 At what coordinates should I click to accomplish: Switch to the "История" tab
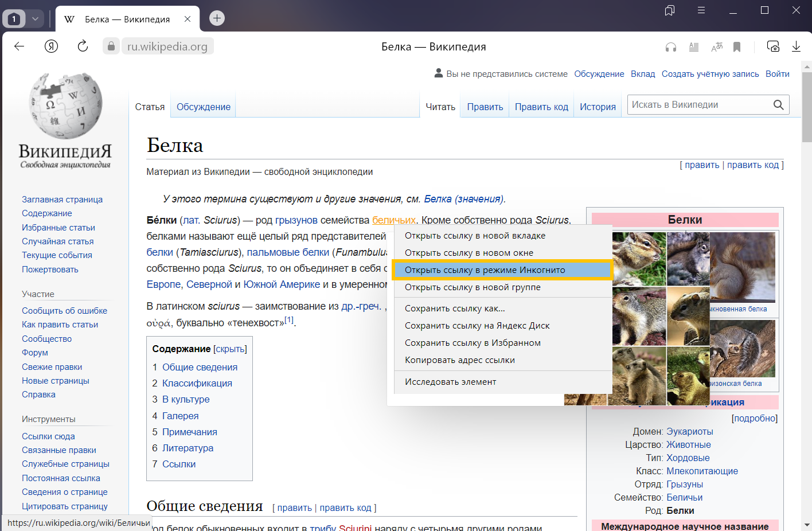[x=598, y=107]
